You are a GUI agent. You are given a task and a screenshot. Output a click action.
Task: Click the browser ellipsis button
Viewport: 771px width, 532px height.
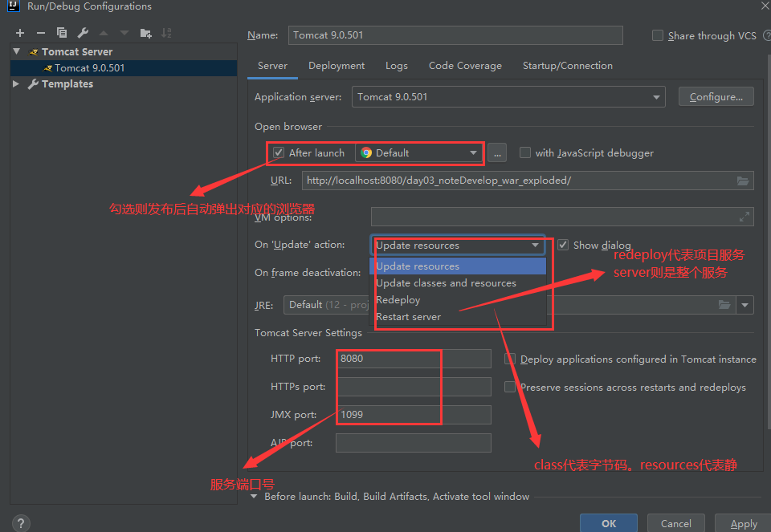point(497,153)
